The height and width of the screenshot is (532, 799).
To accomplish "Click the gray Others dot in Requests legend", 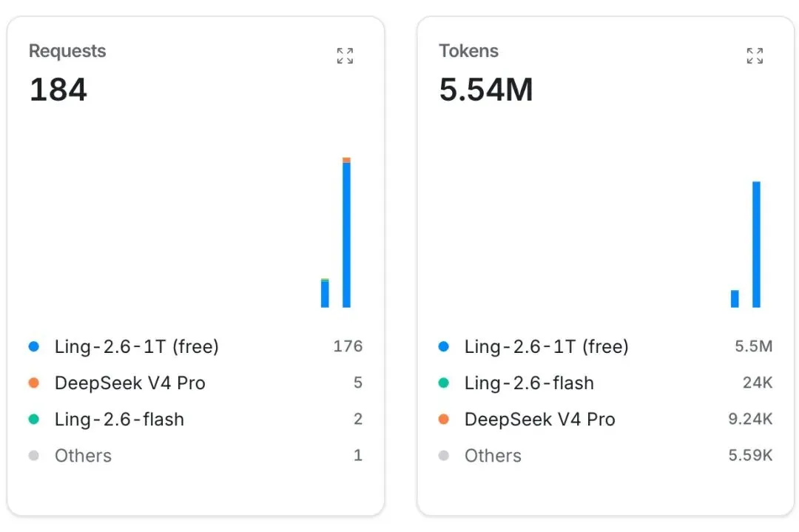I will coord(33,456).
